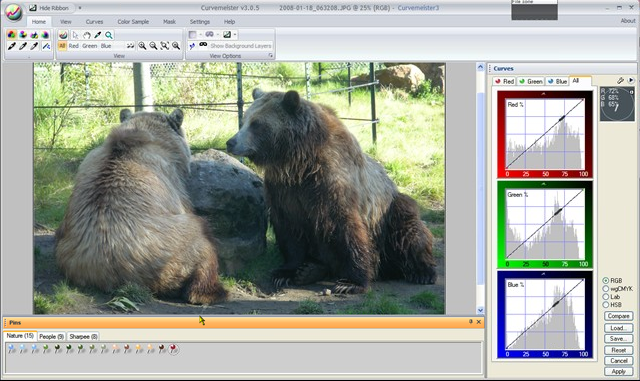Screen dimensions: 640x381
Task: Click the zoom out magnifier icon
Action: [153, 46]
